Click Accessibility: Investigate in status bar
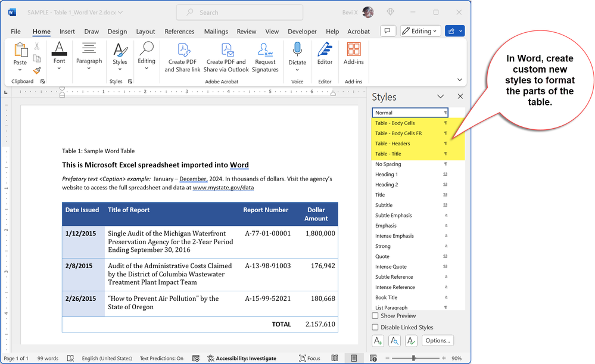 (242, 358)
